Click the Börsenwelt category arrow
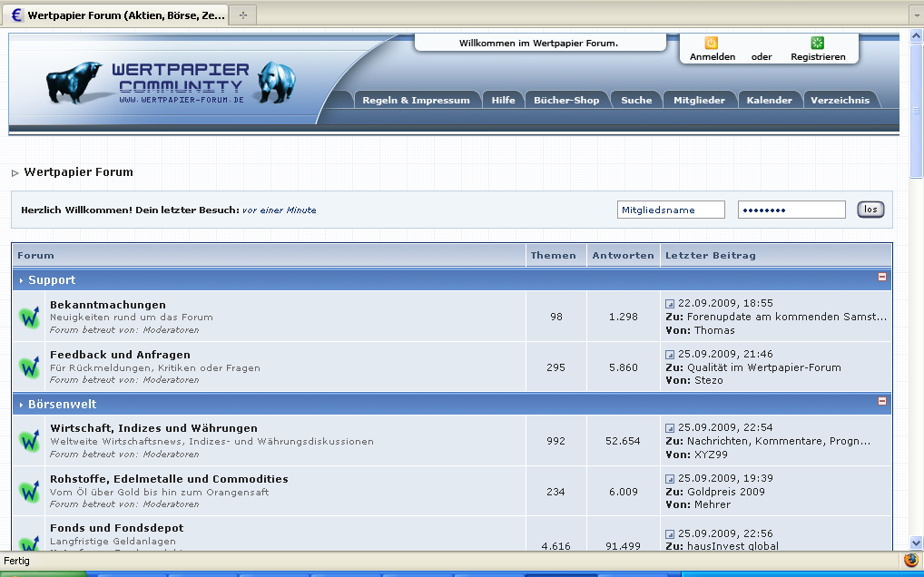924x577 pixels. coord(21,405)
